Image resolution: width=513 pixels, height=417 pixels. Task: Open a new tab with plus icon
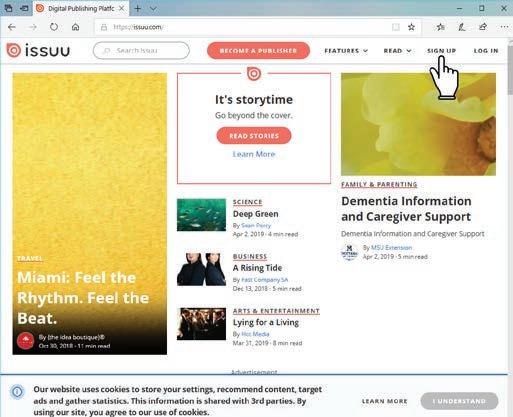point(138,9)
